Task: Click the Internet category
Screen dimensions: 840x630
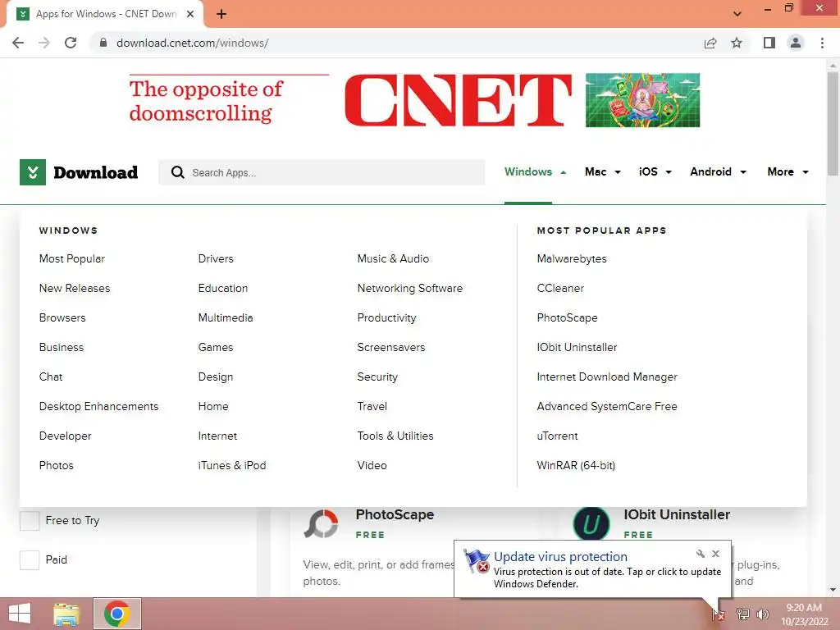Action: (217, 436)
